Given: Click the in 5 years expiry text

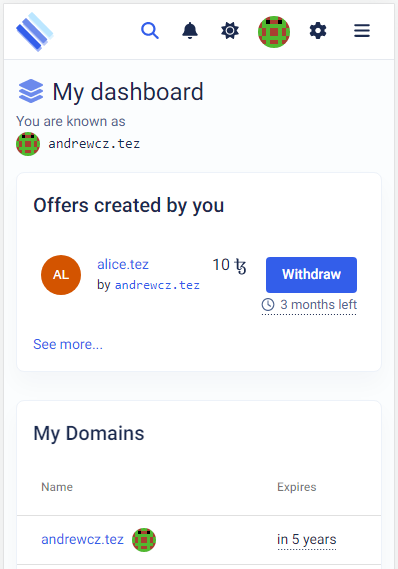Looking at the screenshot, I should point(307,540).
